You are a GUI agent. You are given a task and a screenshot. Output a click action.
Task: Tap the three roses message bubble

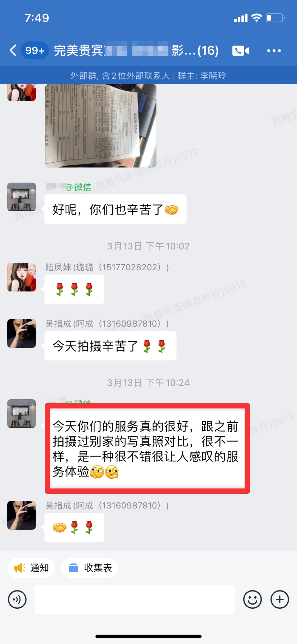pos(74,289)
